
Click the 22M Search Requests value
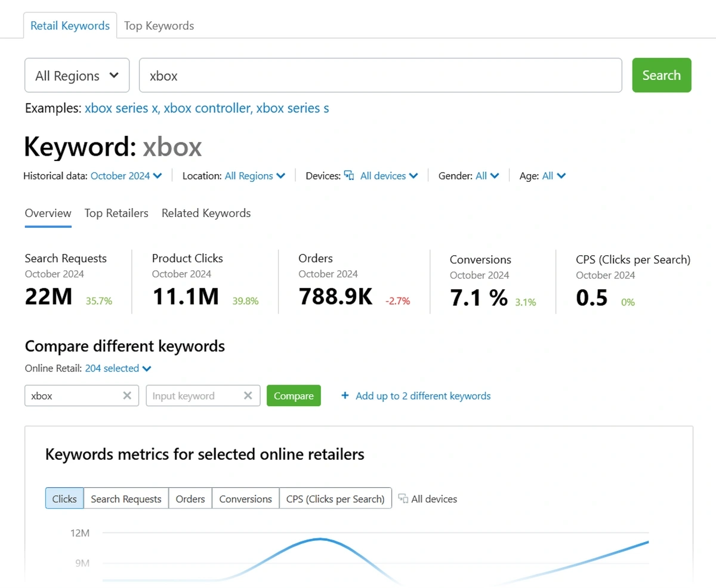(48, 296)
